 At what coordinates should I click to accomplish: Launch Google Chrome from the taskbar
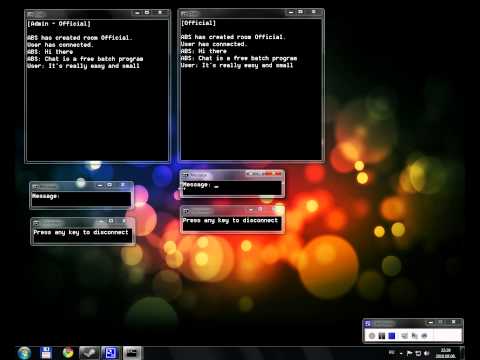pos(68,353)
